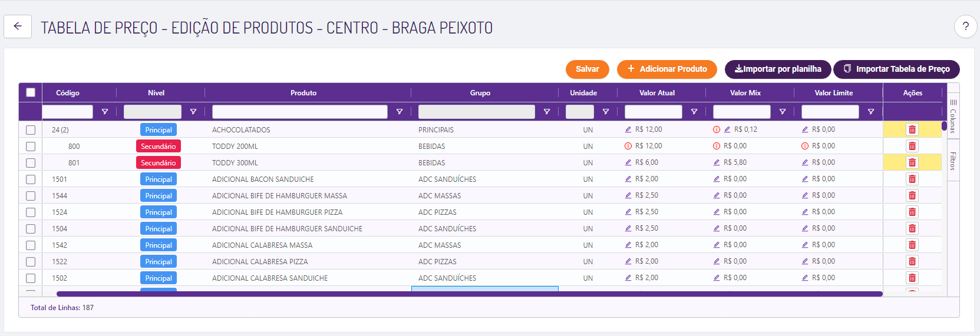Open the help question mark icon
The height and width of the screenshot is (336, 980).
965,26
